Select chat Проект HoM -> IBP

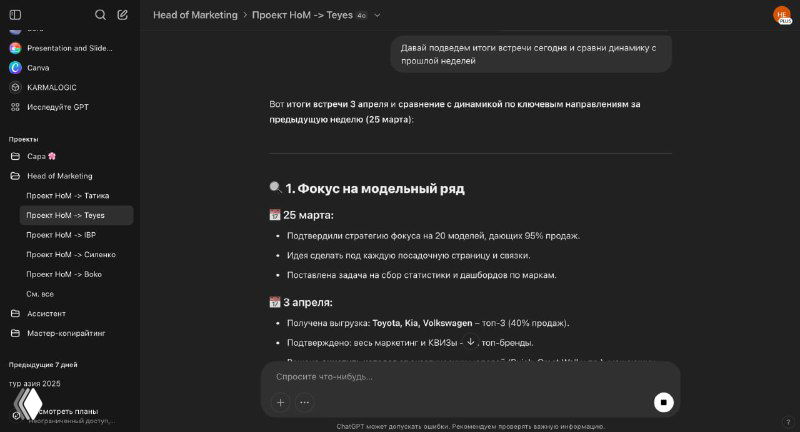coord(61,235)
